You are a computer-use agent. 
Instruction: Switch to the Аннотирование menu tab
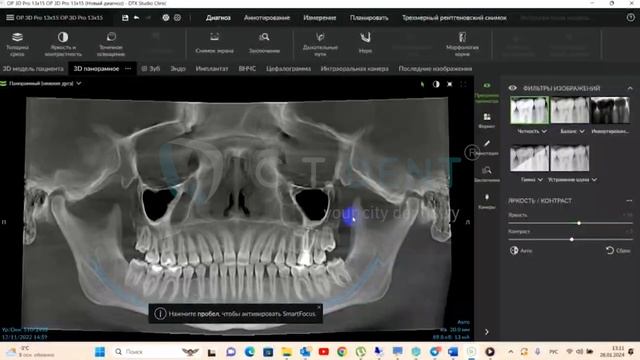267,18
